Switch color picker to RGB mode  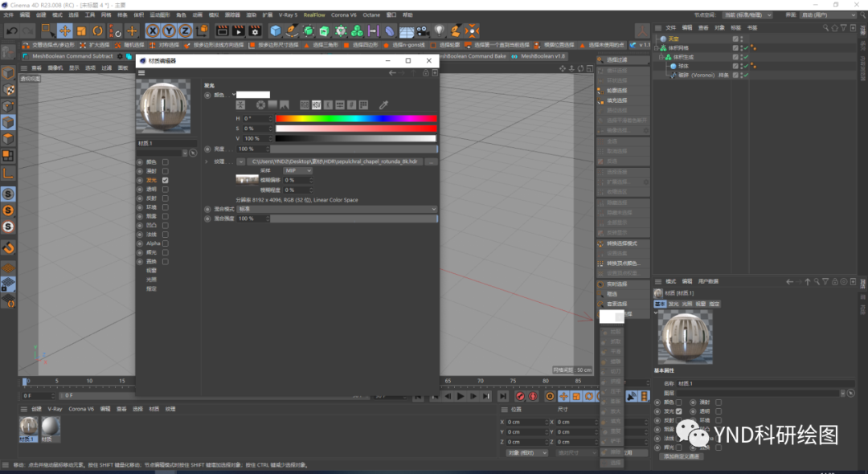pyautogui.click(x=304, y=104)
